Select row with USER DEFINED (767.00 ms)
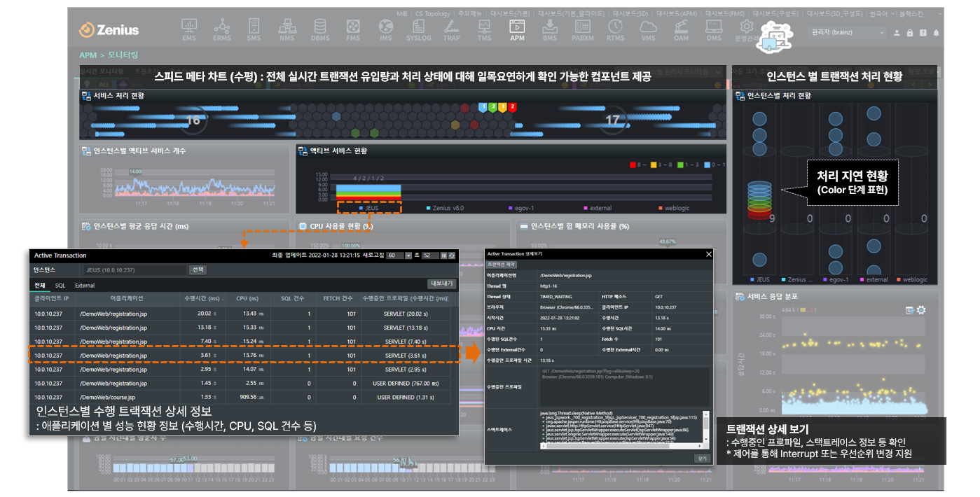 point(244,383)
